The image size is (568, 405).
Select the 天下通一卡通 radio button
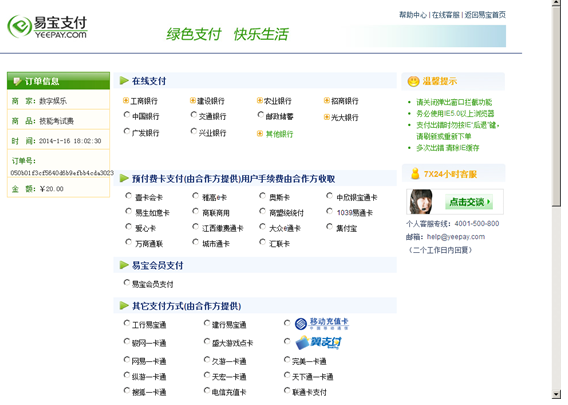[x=287, y=375]
